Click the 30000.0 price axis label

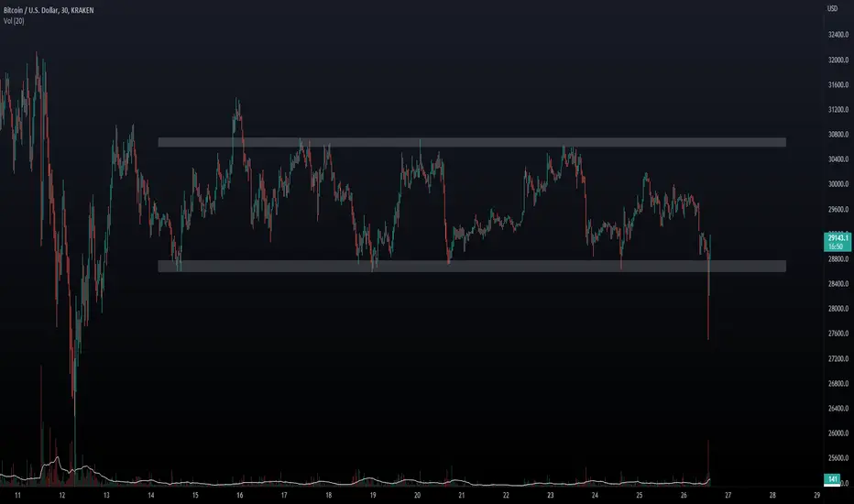click(838, 184)
